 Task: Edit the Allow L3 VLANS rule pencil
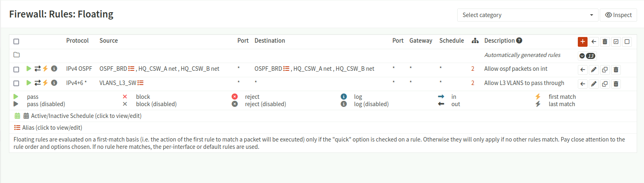pos(594,84)
